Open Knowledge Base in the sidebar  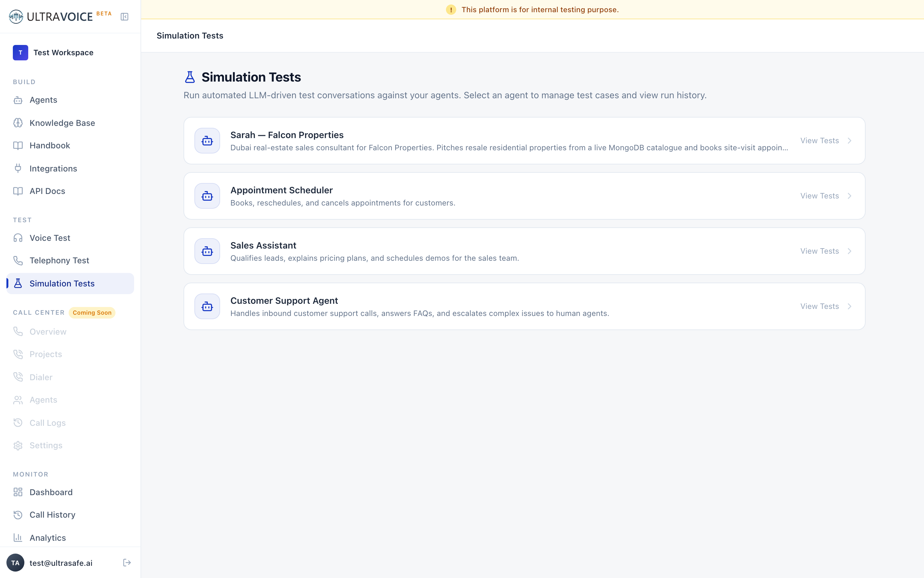tap(70, 123)
